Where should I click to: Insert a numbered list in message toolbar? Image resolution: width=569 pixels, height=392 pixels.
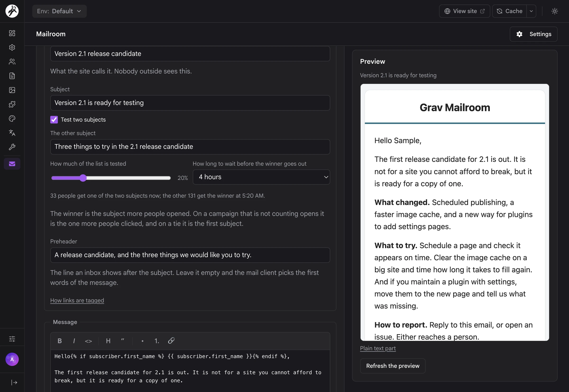point(157,341)
